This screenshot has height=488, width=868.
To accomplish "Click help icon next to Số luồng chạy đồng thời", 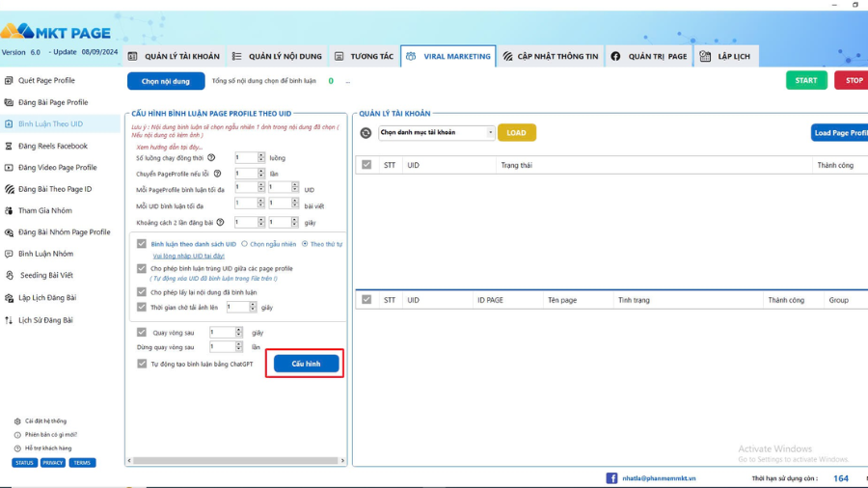I will point(211,157).
